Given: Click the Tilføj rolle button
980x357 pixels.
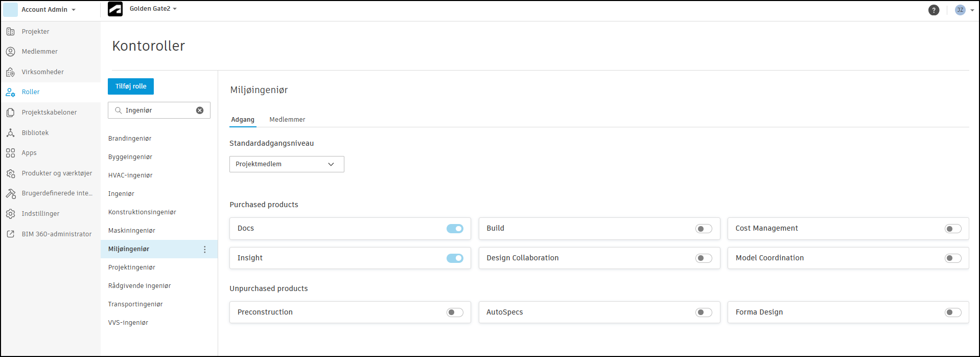Looking at the screenshot, I should [x=131, y=86].
